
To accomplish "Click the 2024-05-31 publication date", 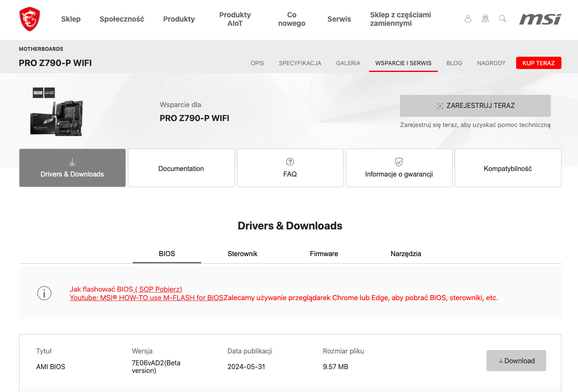I will pyautogui.click(x=246, y=367).
